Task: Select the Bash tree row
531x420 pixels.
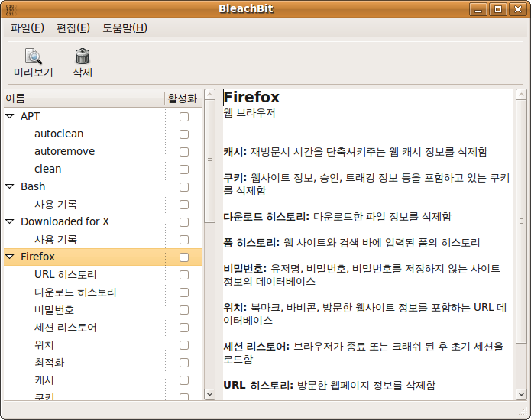Action: [x=102, y=187]
